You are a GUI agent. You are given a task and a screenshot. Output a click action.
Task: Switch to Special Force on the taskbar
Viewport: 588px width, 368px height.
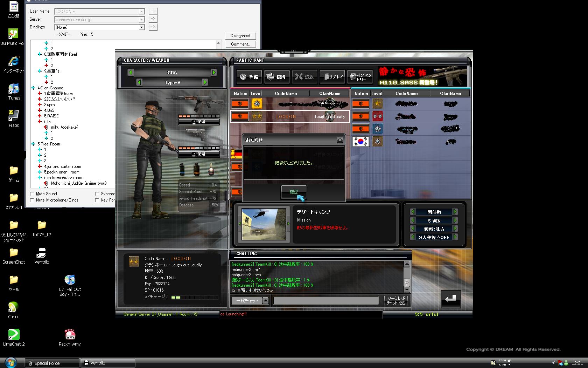click(52, 363)
